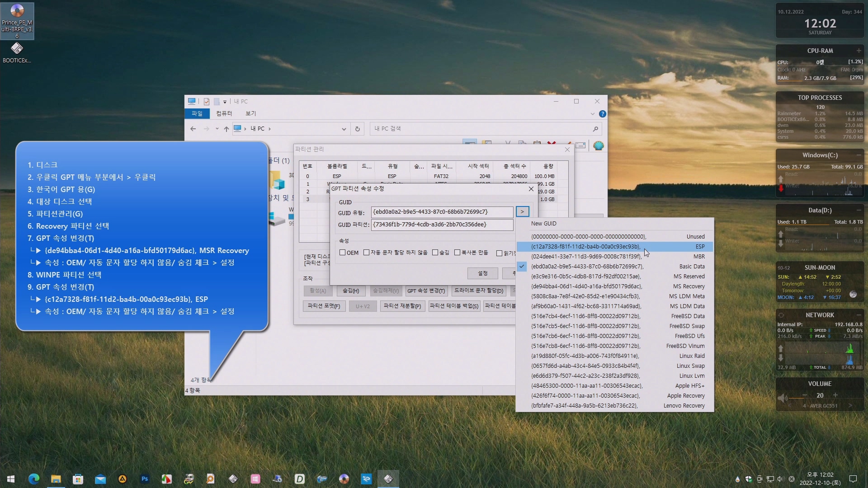Check the 읽기 attribute checkbox
Viewport: 868px width, 488px height.
pyautogui.click(x=499, y=253)
